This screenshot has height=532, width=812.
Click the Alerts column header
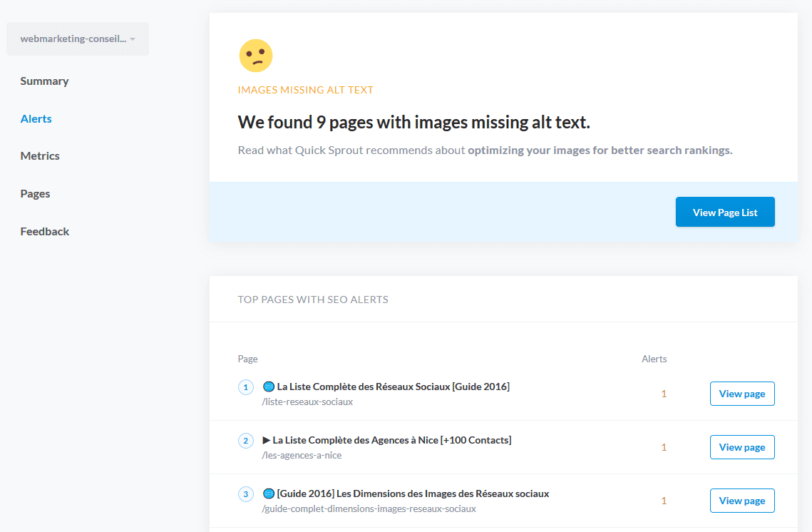(x=654, y=359)
